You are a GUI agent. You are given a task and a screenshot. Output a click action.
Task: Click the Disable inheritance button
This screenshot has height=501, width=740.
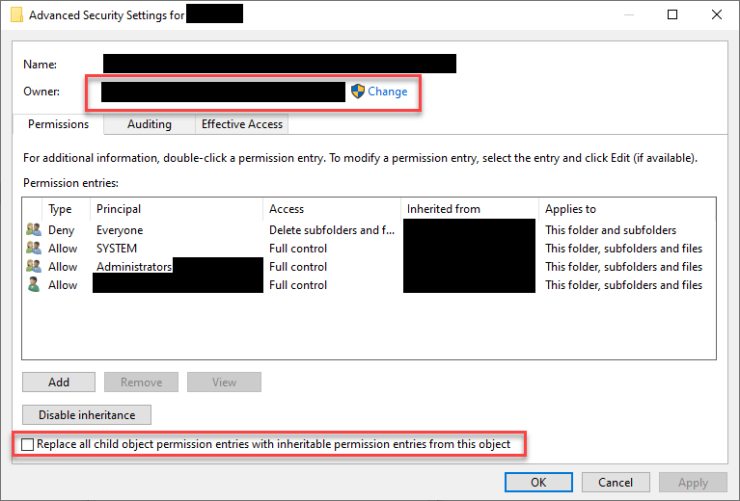(x=86, y=414)
